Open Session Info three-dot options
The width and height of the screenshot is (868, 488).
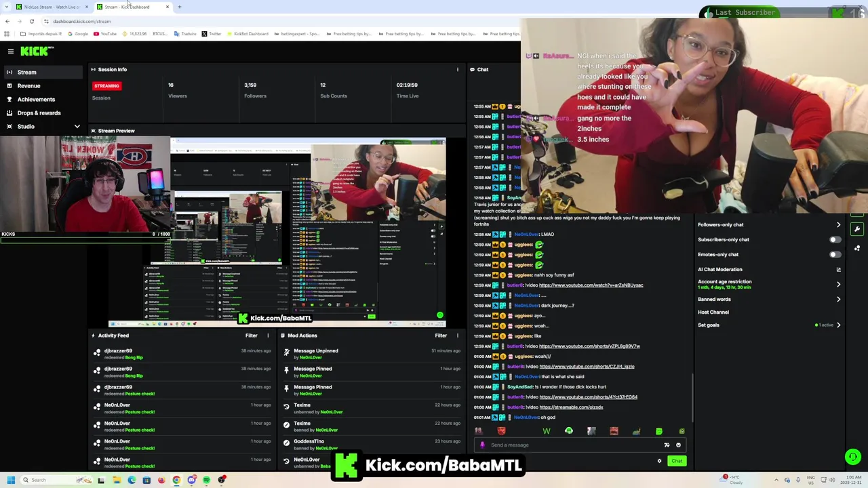[457, 69]
